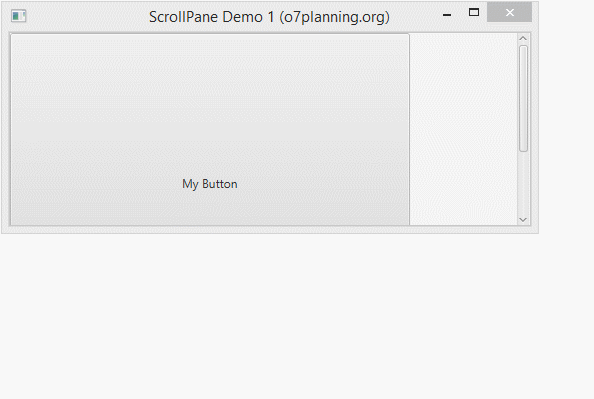Image resolution: width=594 pixels, height=399 pixels.
Task: Click the ScrollPane Demo 1 title text
Action: point(269,17)
